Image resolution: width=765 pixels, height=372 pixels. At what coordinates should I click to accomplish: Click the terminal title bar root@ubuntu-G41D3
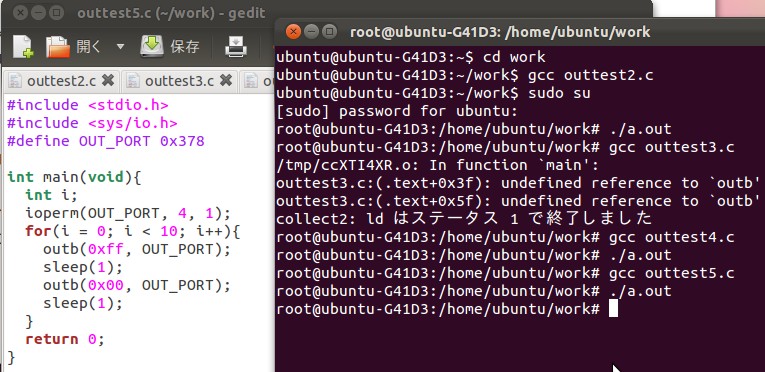(500, 32)
